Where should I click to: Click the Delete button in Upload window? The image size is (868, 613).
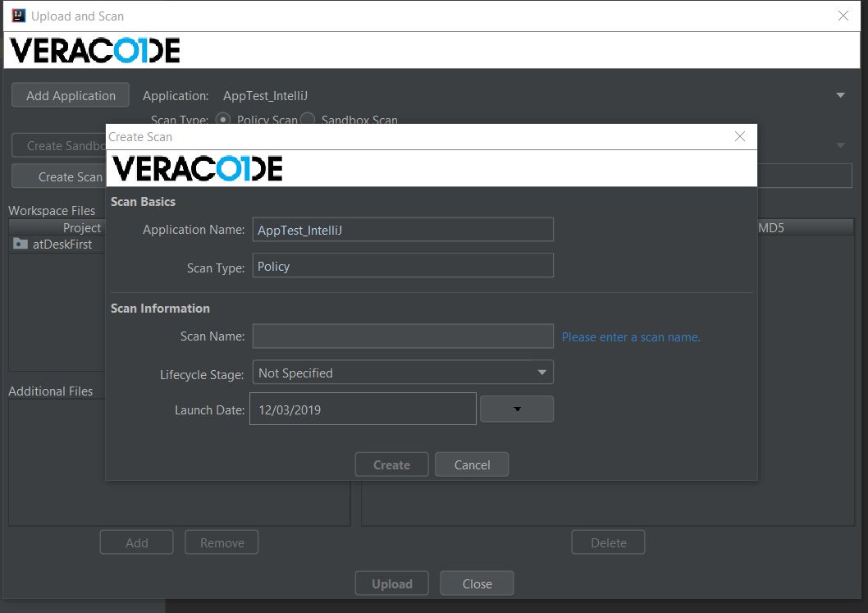coord(609,542)
